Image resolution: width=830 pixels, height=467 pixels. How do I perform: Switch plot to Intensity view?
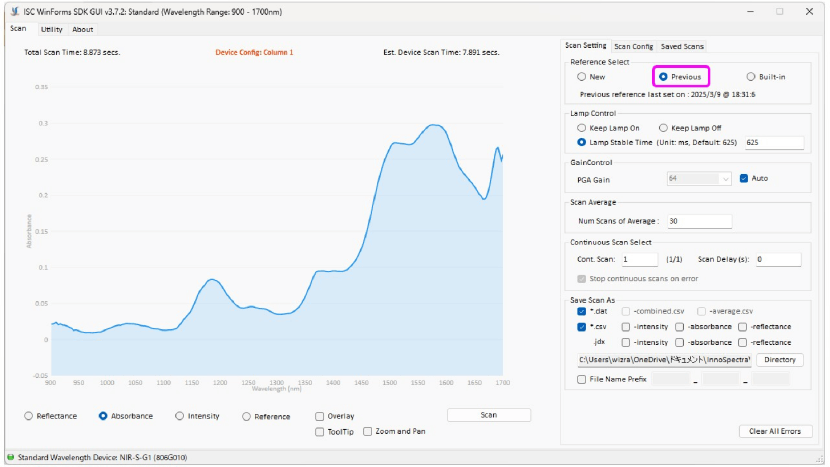[x=179, y=416]
